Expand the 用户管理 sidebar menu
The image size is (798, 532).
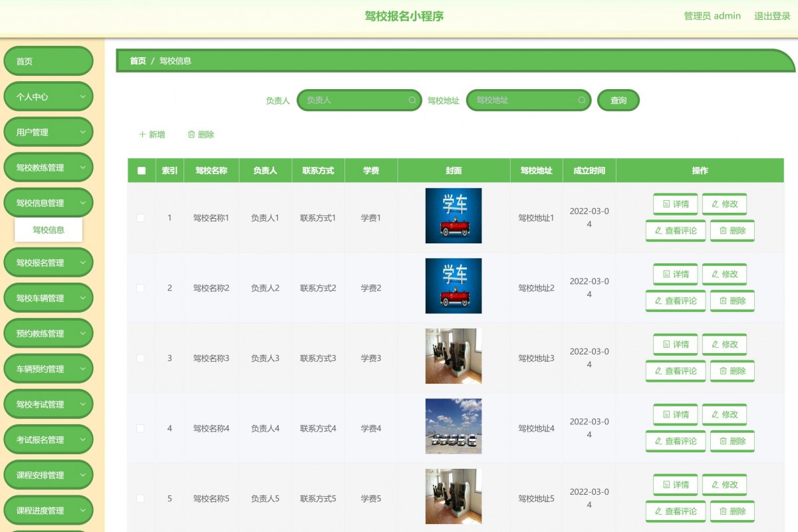pos(48,131)
